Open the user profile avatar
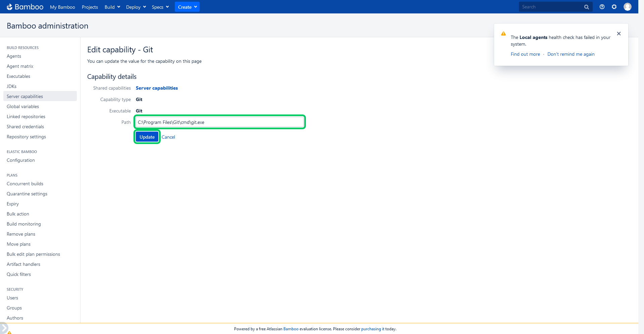The image size is (644, 334). coord(628,7)
